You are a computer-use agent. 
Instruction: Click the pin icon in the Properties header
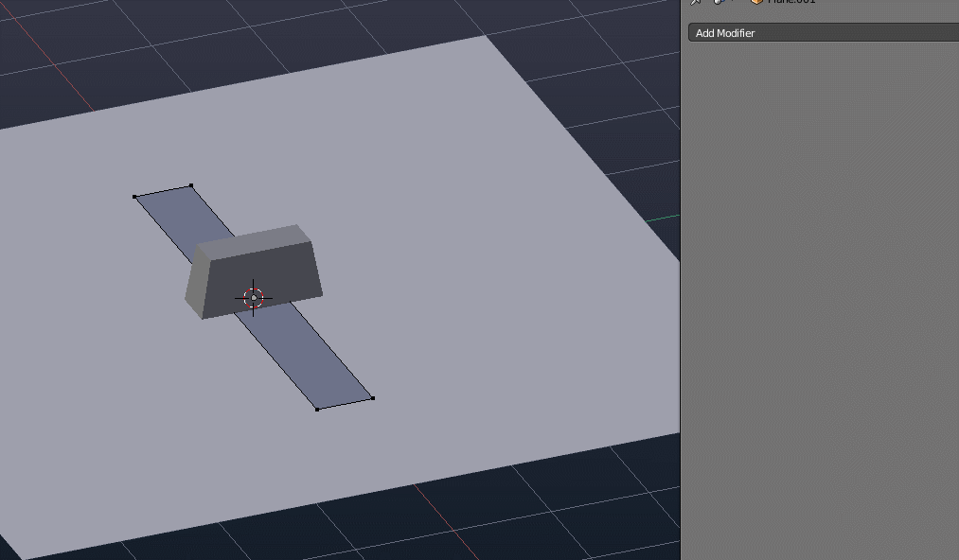696,3
